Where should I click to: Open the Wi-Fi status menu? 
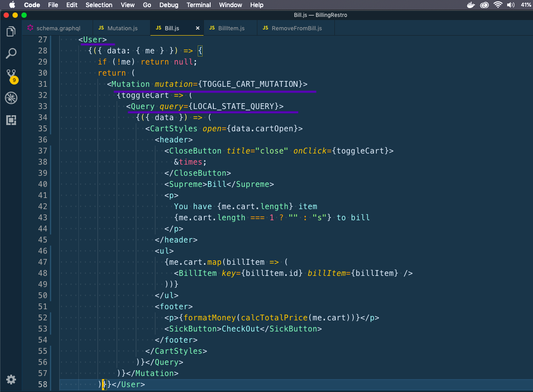(498, 5)
